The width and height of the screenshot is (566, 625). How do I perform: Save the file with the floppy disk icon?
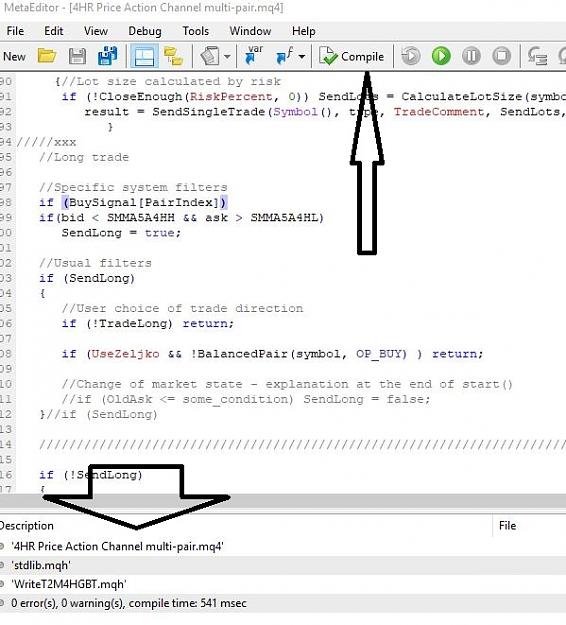coord(77,56)
